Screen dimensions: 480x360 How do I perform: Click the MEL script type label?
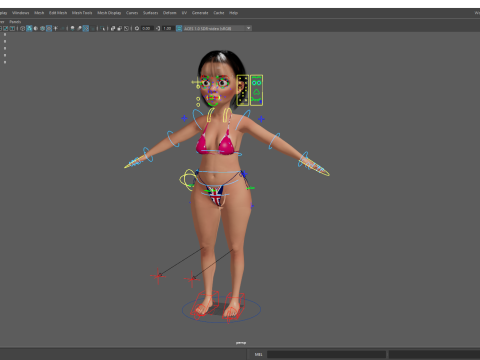258,354
